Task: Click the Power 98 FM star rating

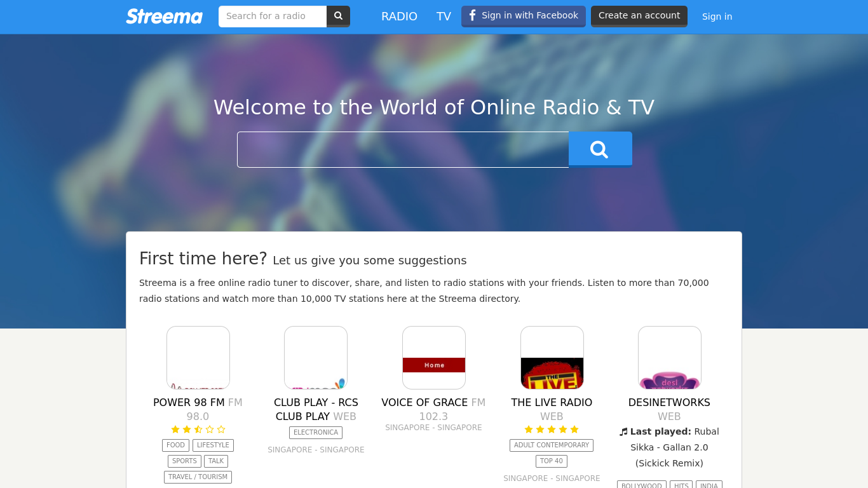Action: tap(198, 430)
